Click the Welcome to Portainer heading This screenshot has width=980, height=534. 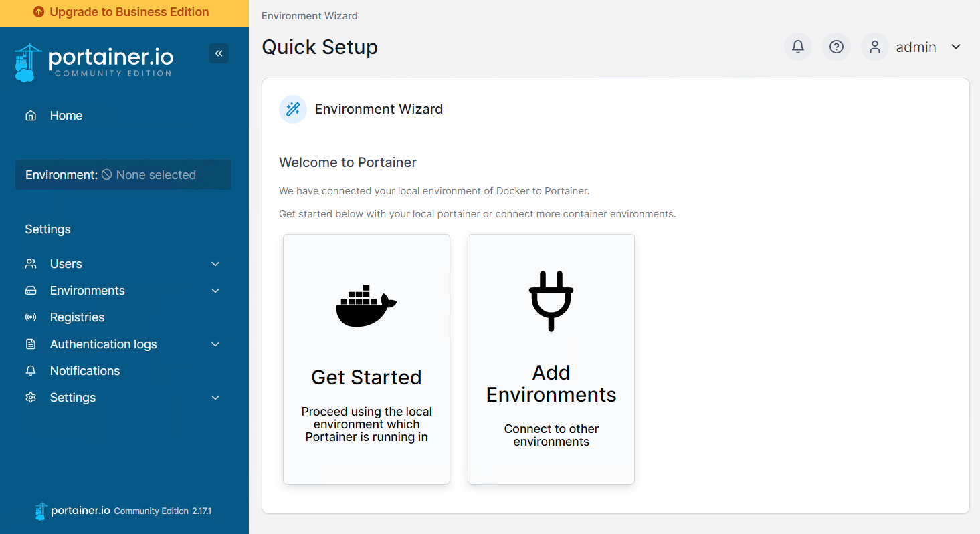pos(348,162)
